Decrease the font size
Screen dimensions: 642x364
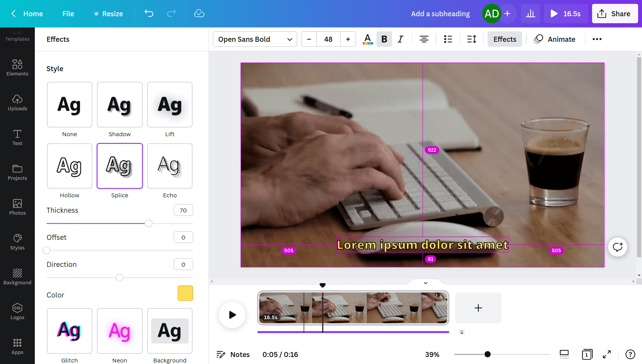309,39
